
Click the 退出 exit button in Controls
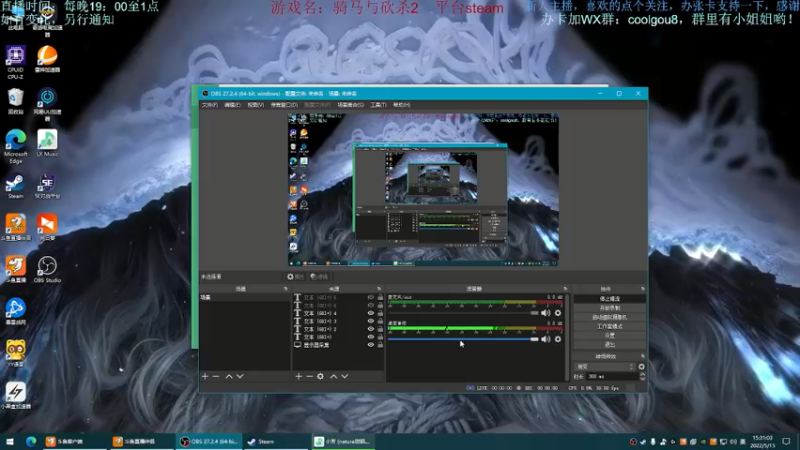pyautogui.click(x=610, y=344)
